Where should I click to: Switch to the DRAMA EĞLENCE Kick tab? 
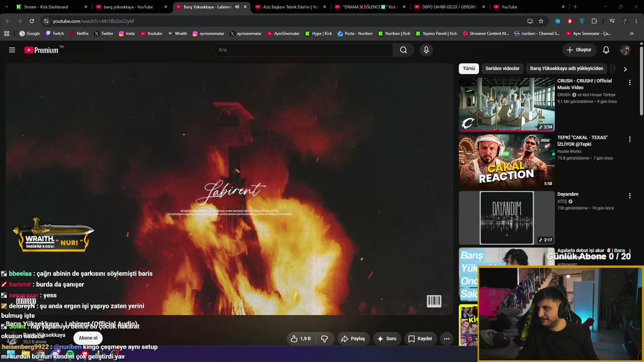click(x=370, y=7)
